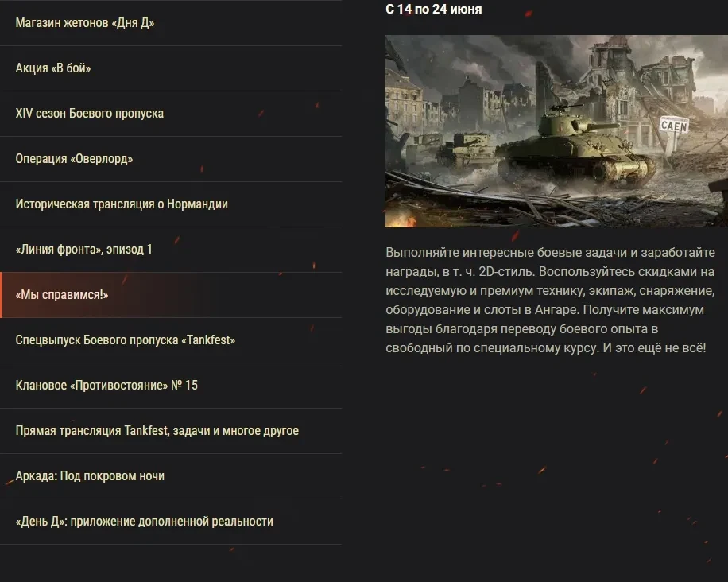Choose Аркада: Под покровом ночи
The image size is (728, 582).
[171, 476]
